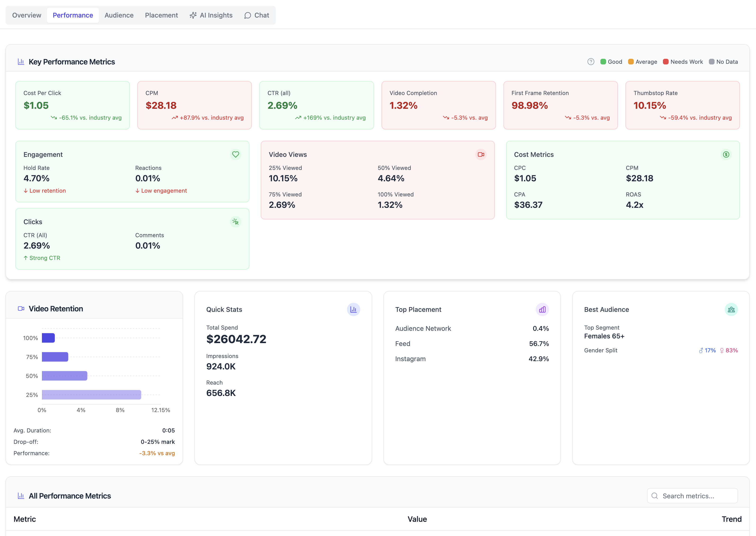Click the 25% bar in Video Retention chart

[x=91, y=395]
